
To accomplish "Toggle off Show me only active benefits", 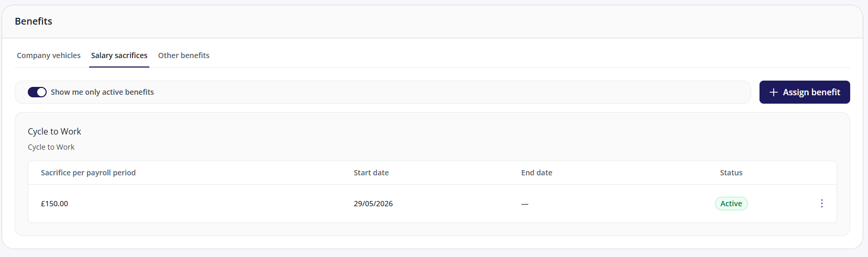I will tap(37, 92).
